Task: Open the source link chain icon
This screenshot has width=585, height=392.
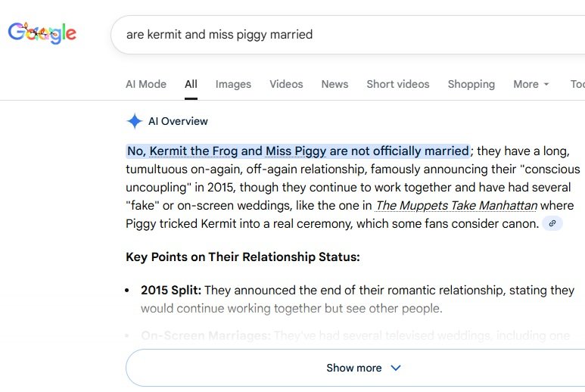Action: (x=552, y=223)
